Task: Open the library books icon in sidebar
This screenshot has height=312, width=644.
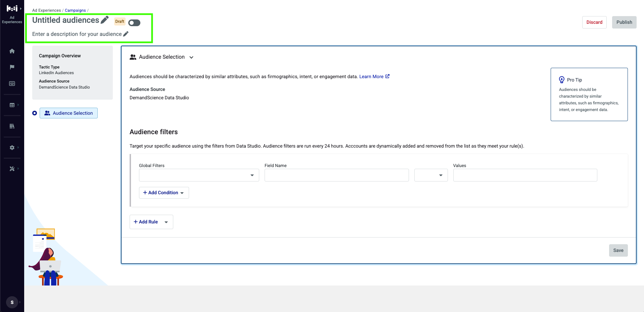Action: click(12, 126)
